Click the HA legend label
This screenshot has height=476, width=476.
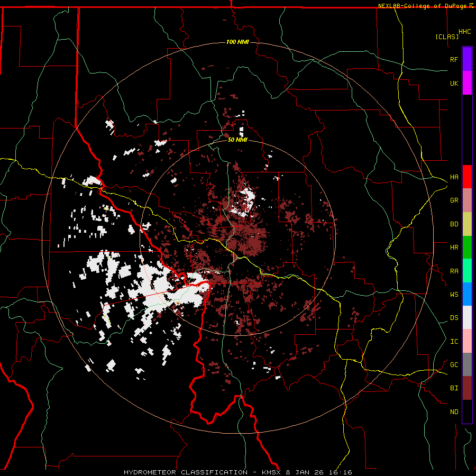(454, 177)
